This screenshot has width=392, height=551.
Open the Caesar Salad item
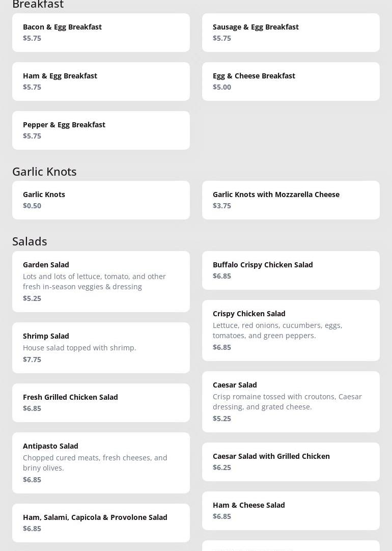point(291,401)
